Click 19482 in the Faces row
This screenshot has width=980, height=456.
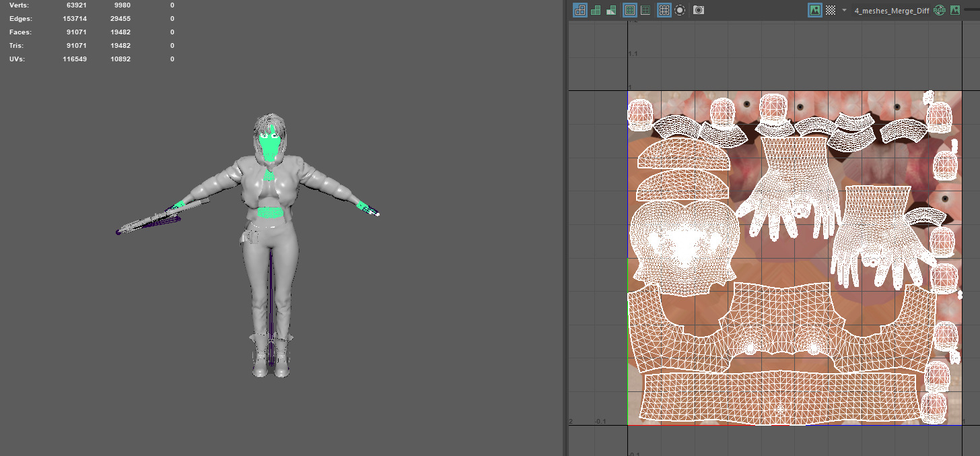tap(120, 32)
